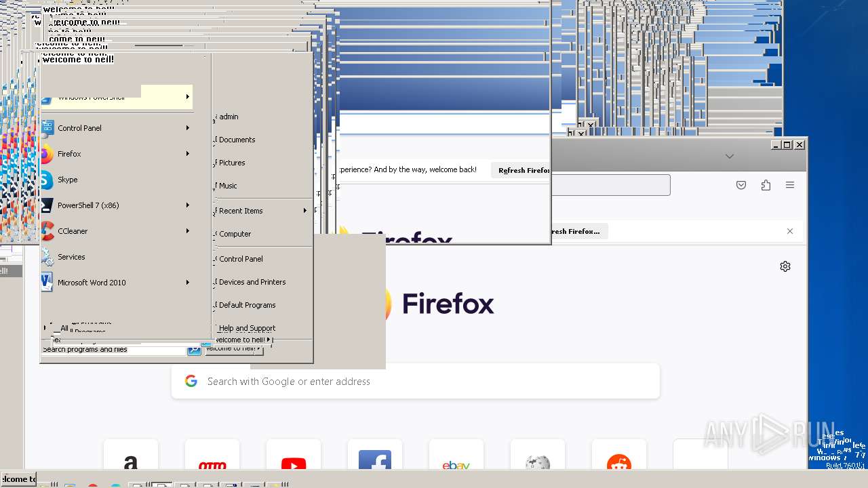Screen dimensions: 868x488
Task: Open the Extensions puzzle-piece icon in Firefox
Action: pyautogui.click(x=766, y=185)
